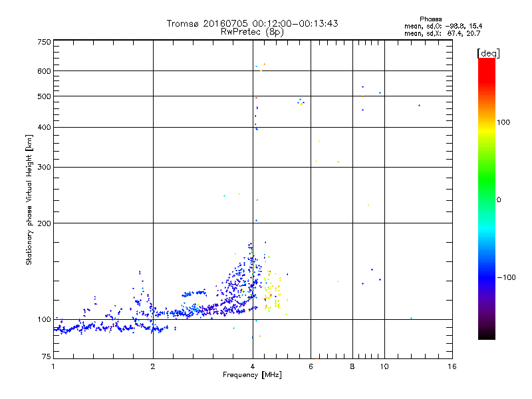This screenshot has width=532, height=399.
Task: Click the subtitle 'RwPretec (8p)'
Action: pos(252,32)
